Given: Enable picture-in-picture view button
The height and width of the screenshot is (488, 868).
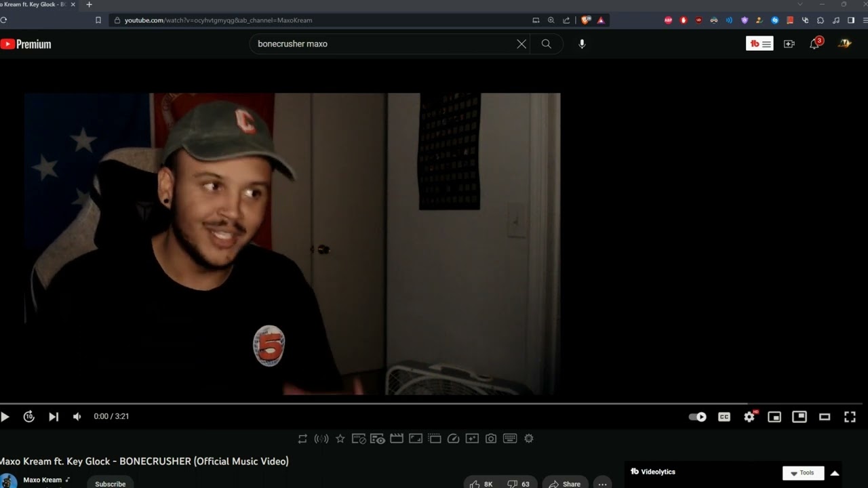Looking at the screenshot, I should 800,417.
